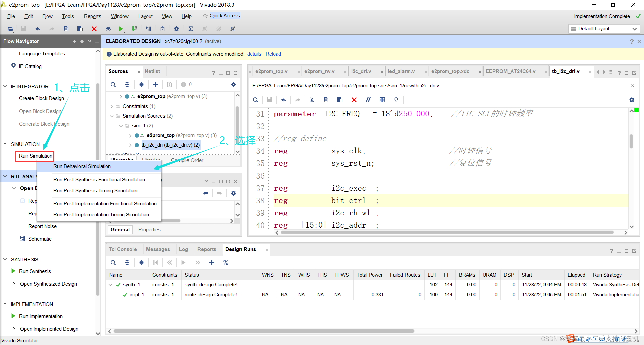Click the editor horizontal scrollbar
644x345 pixels.
(447, 232)
